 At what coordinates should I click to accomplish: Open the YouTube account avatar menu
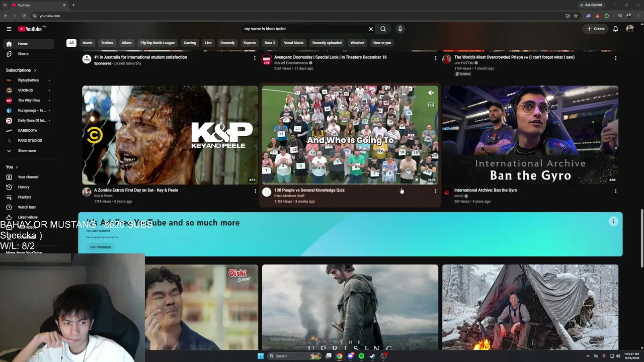(x=630, y=29)
